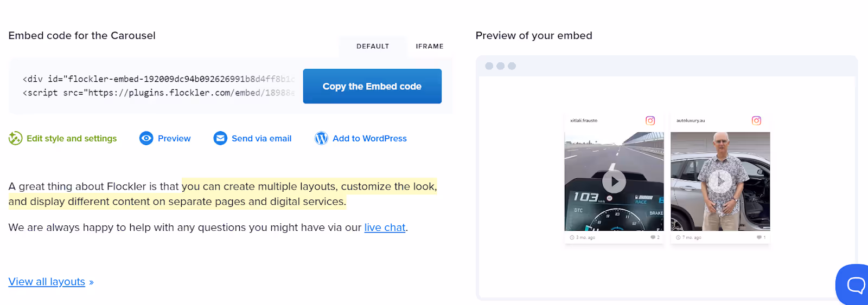The width and height of the screenshot is (868, 305).
Task: Click the xitlali.frausto username text
Action: (x=584, y=121)
